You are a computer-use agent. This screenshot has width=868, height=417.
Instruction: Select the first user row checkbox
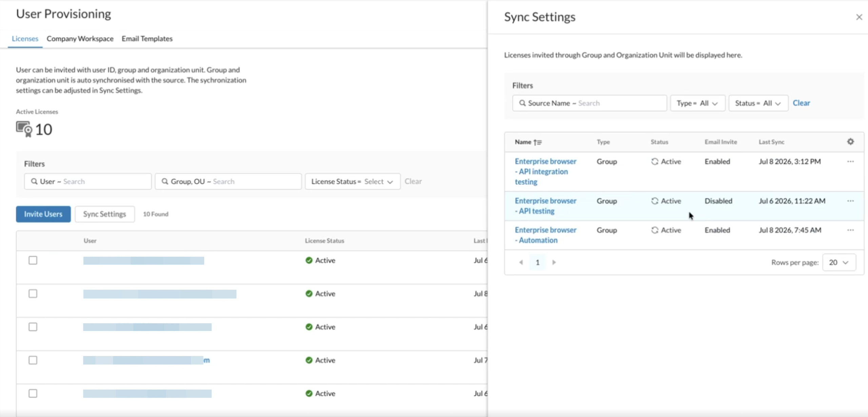(33, 260)
